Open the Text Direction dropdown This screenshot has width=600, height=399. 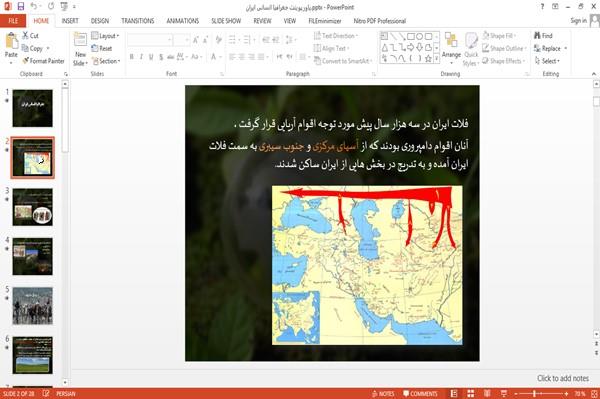336,36
